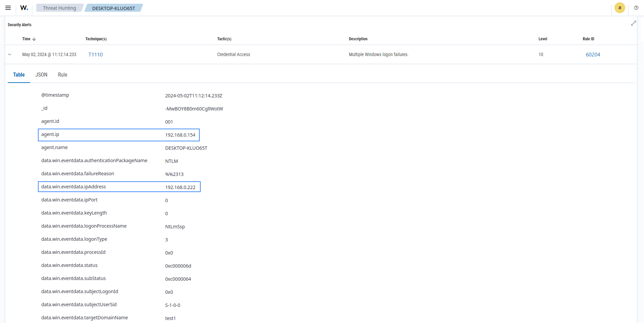Select the Table tab
Screen dimensions: 644x323
(x=18, y=75)
